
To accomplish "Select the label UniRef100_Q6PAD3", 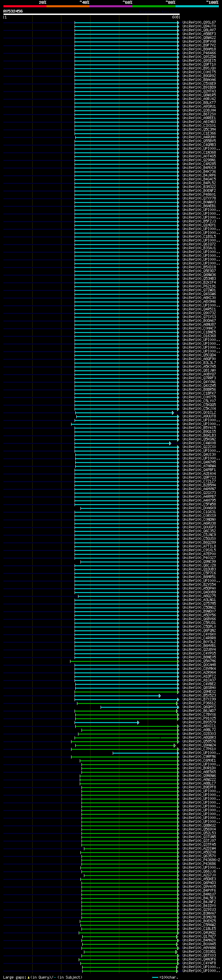I will [x=199, y=883].
